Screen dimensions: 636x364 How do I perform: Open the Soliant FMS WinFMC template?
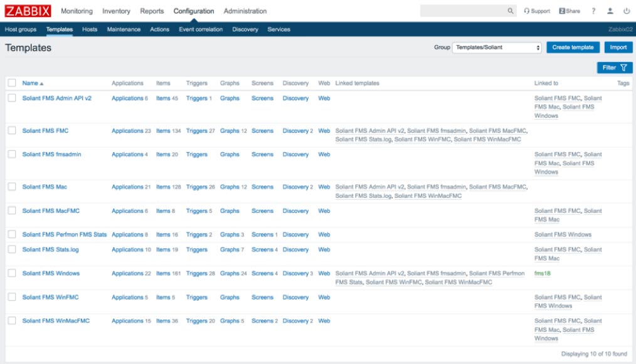point(50,297)
